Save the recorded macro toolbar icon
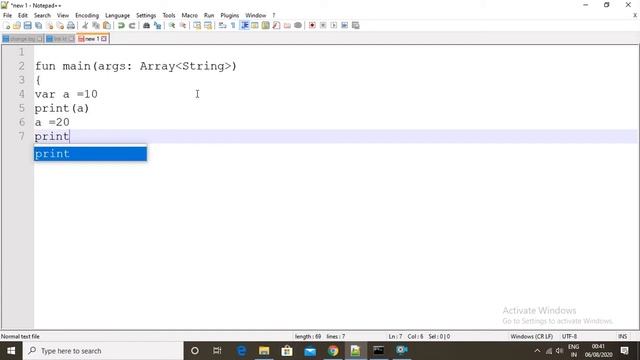Viewport: 640px width, 360px height. coord(356,25)
